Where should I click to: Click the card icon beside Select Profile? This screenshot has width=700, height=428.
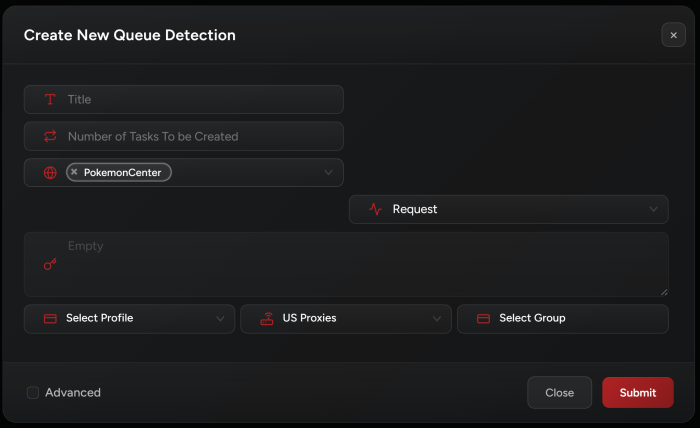(x=50, y=319)
